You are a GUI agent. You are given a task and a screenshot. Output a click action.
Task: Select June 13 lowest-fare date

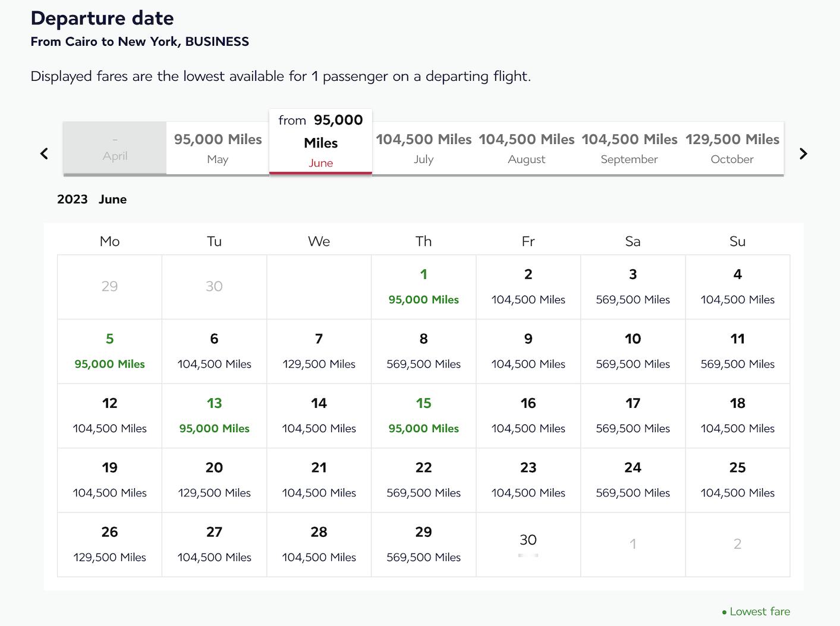click(x=214, y=415)
